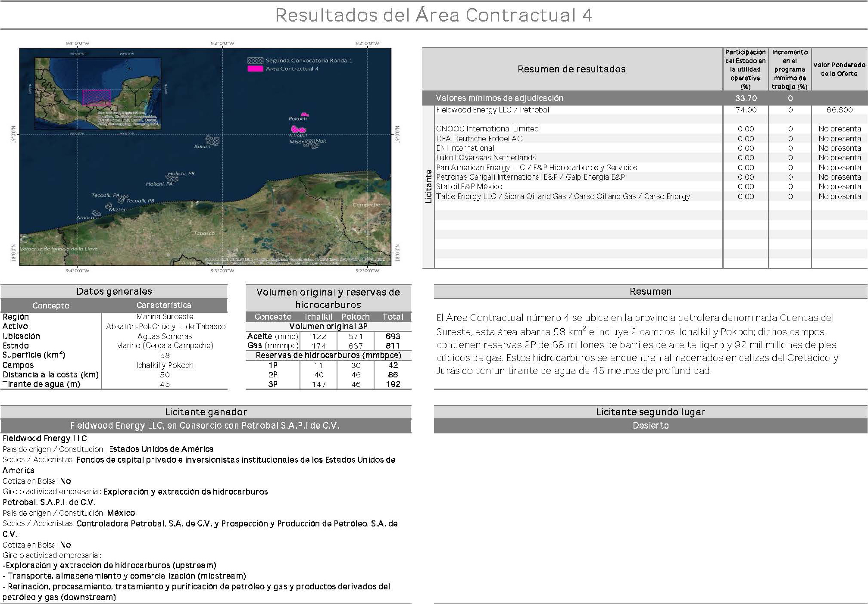This screenshot has width=868, height=604.
Task: Click the Licitante ganador section header
Action: point(206,412)
